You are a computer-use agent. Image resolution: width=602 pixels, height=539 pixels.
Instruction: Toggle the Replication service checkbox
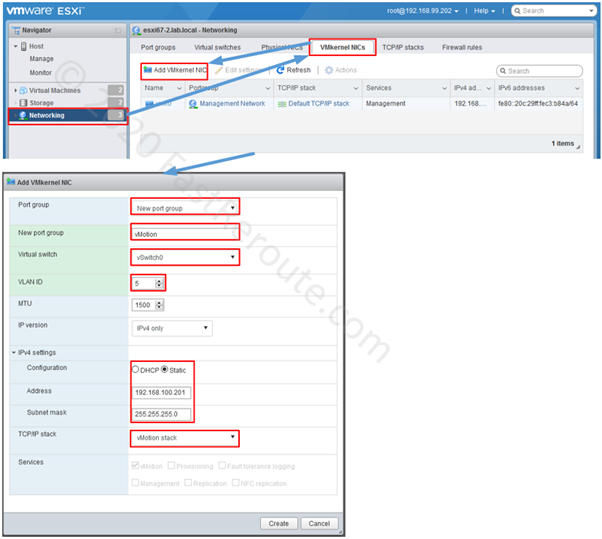coord(188,483)
